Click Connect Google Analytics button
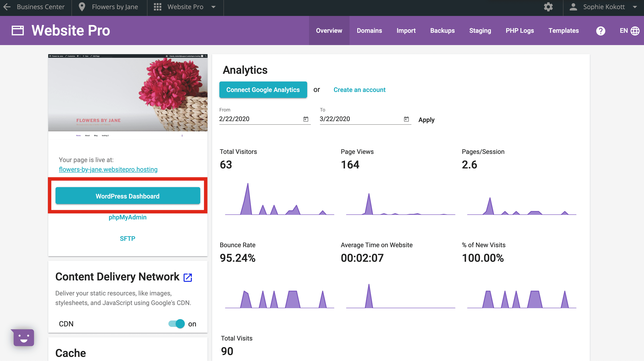Image resolution: width=644 pixels, height=361 pixels. point(263,89)
